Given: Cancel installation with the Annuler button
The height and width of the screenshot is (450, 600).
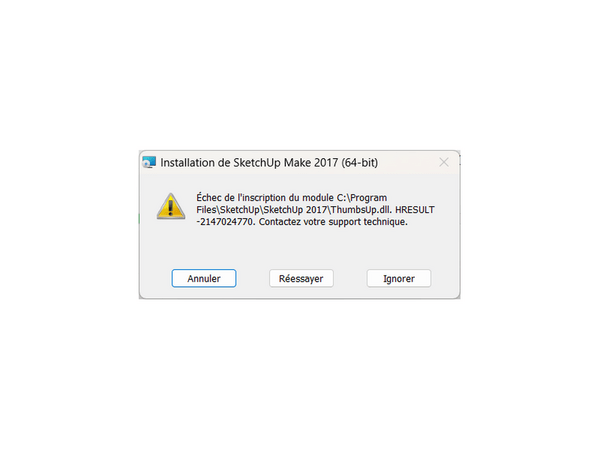Looking at the screenshot, I should [204, 278].
